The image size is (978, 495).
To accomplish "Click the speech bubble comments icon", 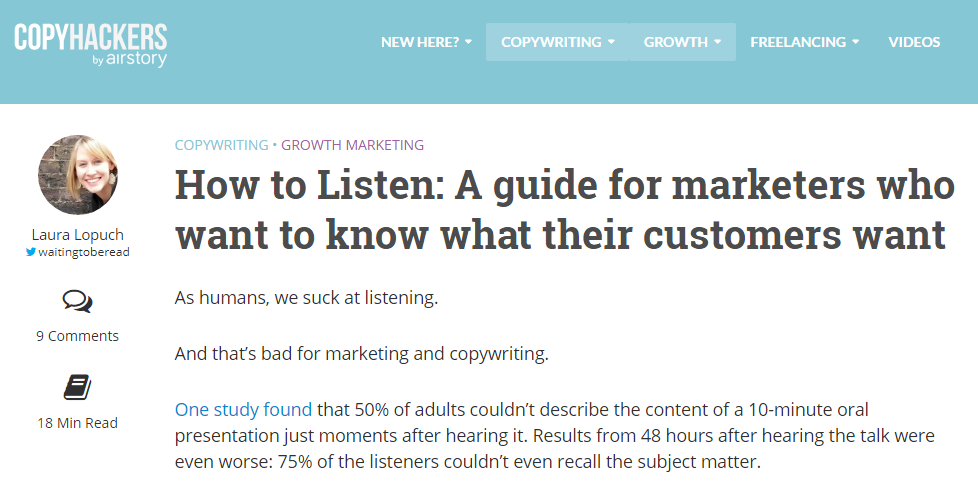I will coord(77,301).
